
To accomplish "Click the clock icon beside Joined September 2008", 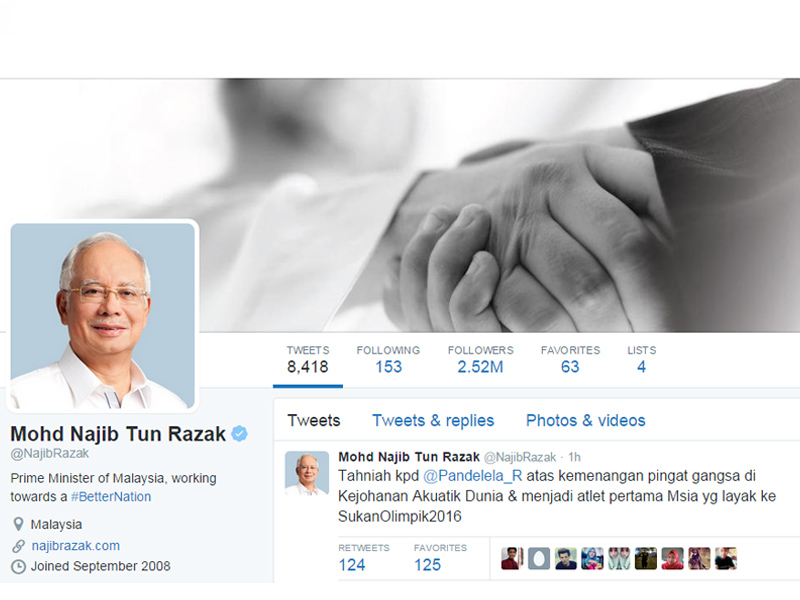I will 18,566.
